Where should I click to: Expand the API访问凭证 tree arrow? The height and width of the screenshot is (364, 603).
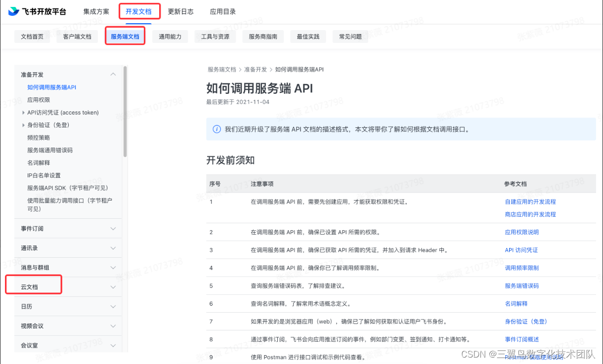click(23, 113)
